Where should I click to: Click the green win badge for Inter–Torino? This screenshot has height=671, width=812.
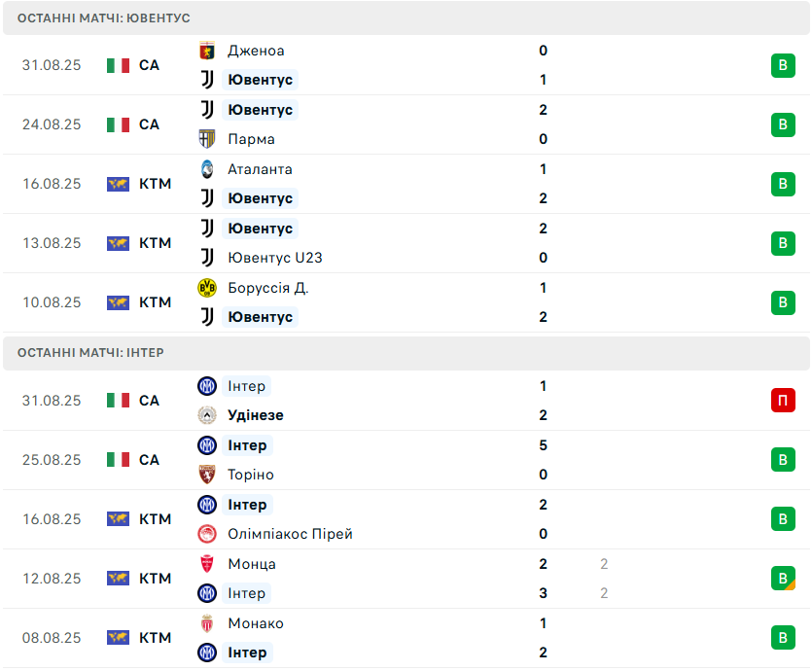pos(783,460)
